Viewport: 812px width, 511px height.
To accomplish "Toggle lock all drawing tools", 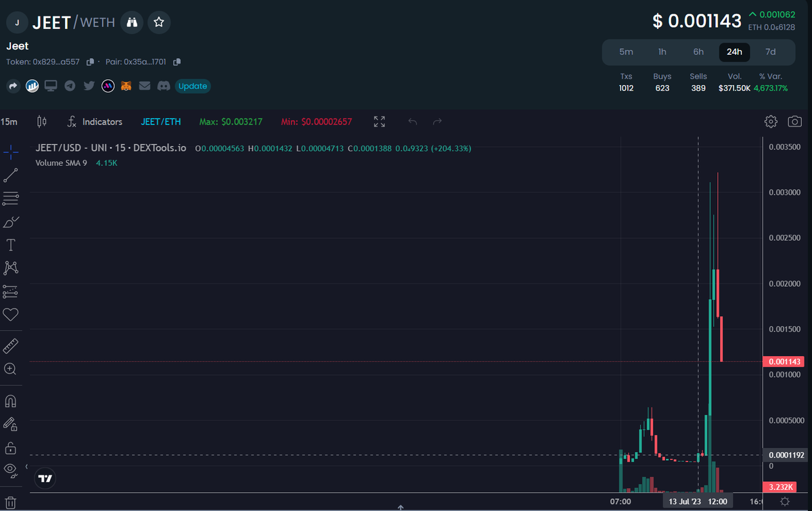I will click(11, 447).
